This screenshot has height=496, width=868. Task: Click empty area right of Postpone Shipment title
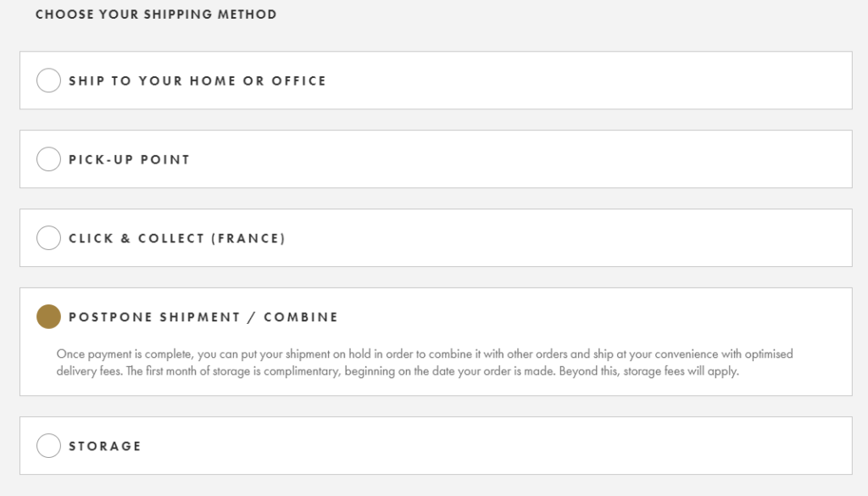[593, 317]
